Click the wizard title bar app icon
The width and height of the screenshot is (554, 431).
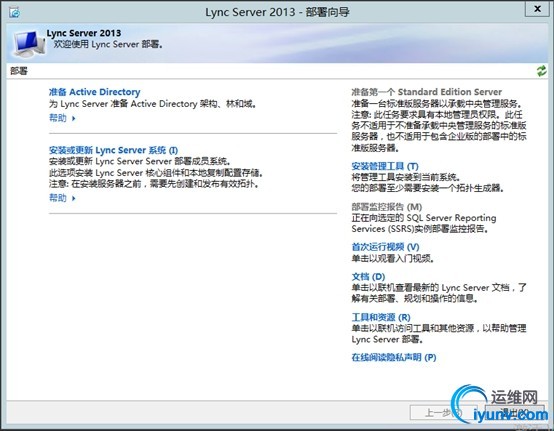[15, 13]
